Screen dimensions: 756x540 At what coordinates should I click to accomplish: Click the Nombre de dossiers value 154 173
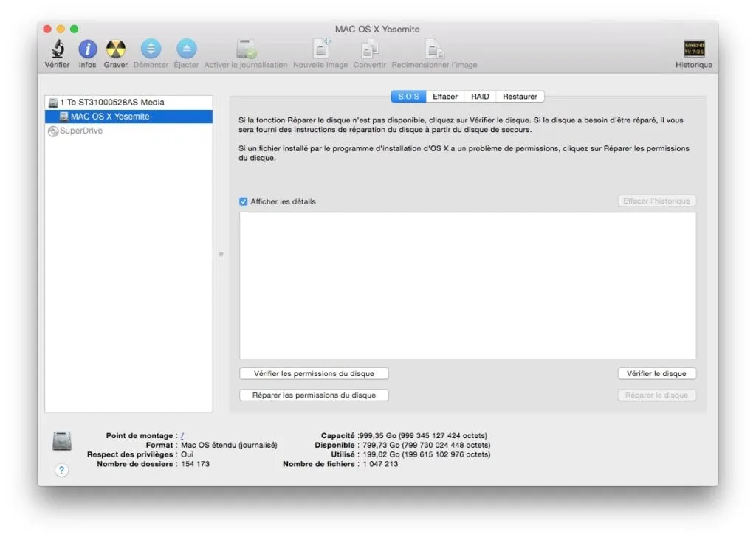tap(195, 464)
